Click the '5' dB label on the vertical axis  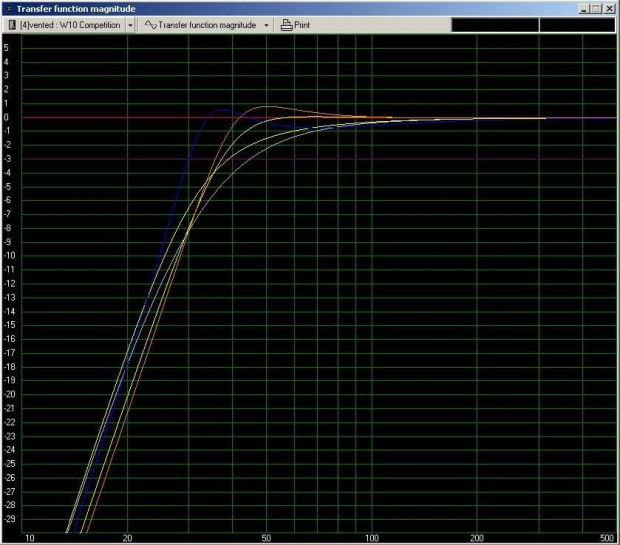(x=6, y=48)
